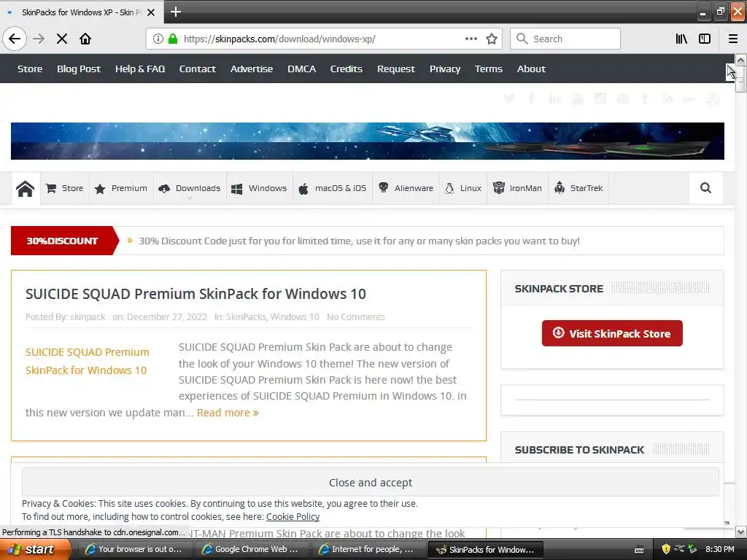Open the Terms page
The image size is (747, 560).
coord(488,69)
